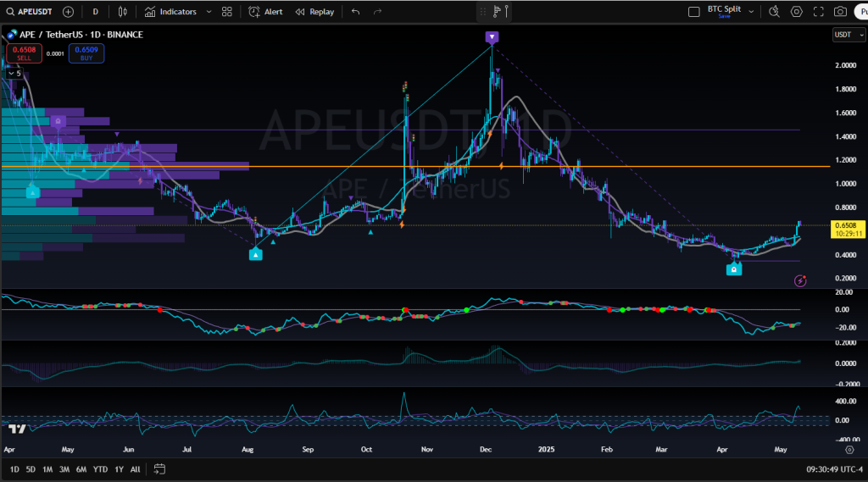Set time range to 1Y
Screen dimensions: 868x482
[x=119, y=469]
